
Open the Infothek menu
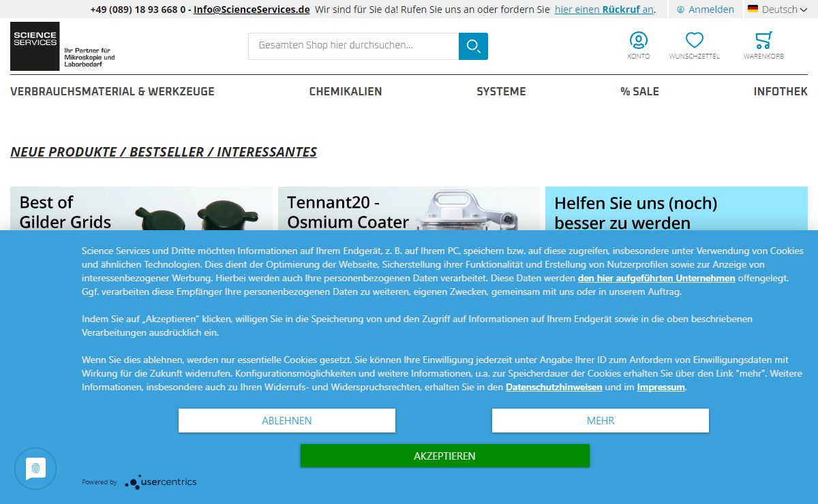pyautogui.click(x=781, y=91)
